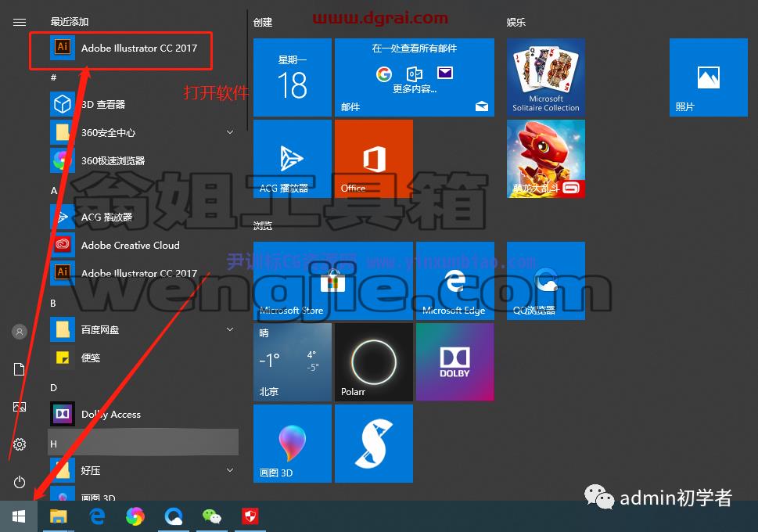Image resolution: width=758 pixels, height=532 pixels.
Task: Expand the 百度网盘 folder chevron
Action: (x=230, y=329)
